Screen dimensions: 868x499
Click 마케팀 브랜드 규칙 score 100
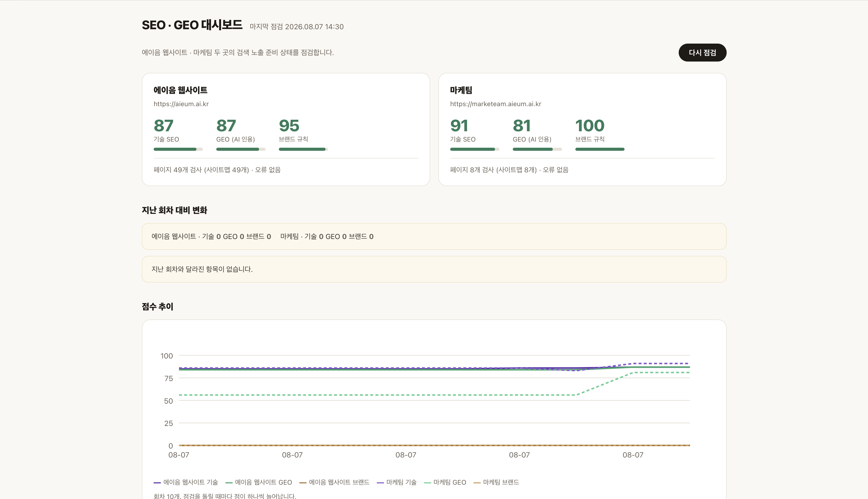pos(590,125)
